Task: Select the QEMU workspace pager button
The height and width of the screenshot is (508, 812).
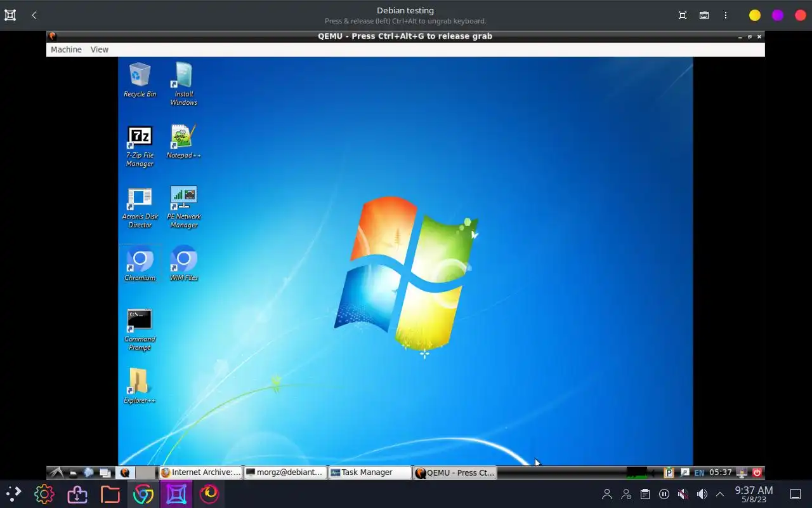Action: tap(125, 472)
